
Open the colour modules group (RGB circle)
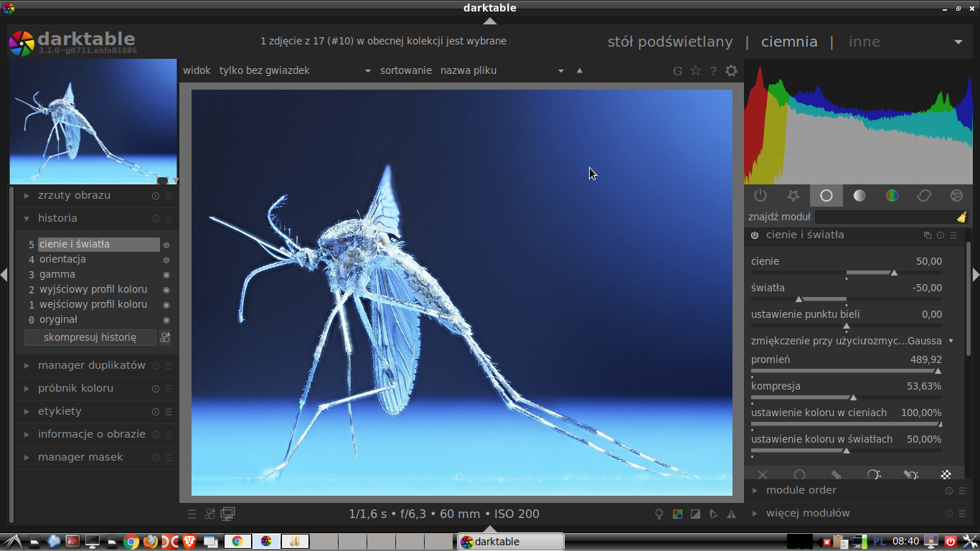pyautogui.click(x=892, y=196)
